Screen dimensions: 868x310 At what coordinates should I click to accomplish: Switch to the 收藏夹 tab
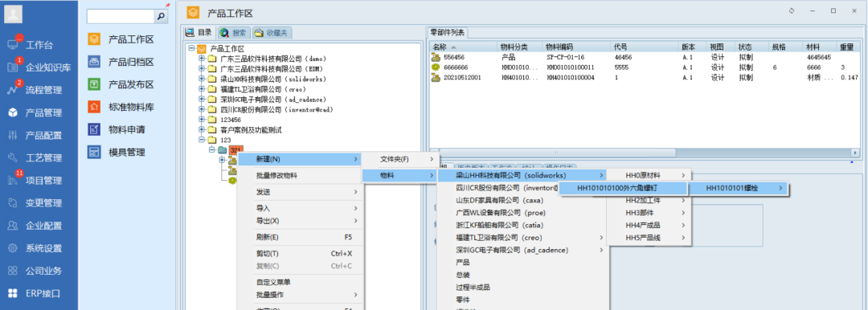[272, 33]
